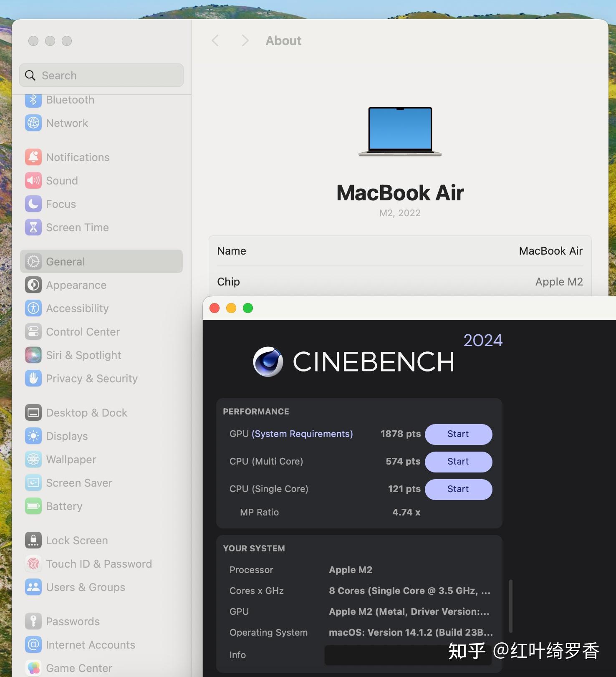This screenshot has height=677, width=616.
Task: Start the GPU benchmark
Action: pos(458,434)
